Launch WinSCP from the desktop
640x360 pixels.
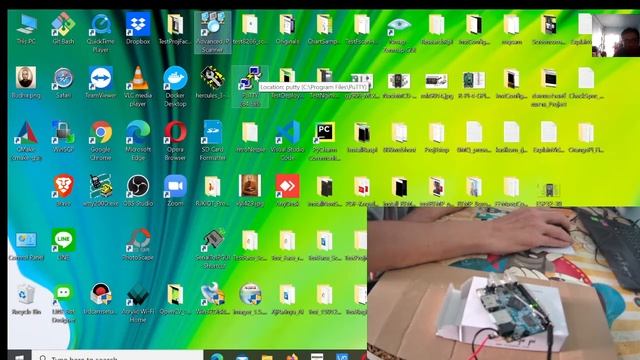click(63, 137)
